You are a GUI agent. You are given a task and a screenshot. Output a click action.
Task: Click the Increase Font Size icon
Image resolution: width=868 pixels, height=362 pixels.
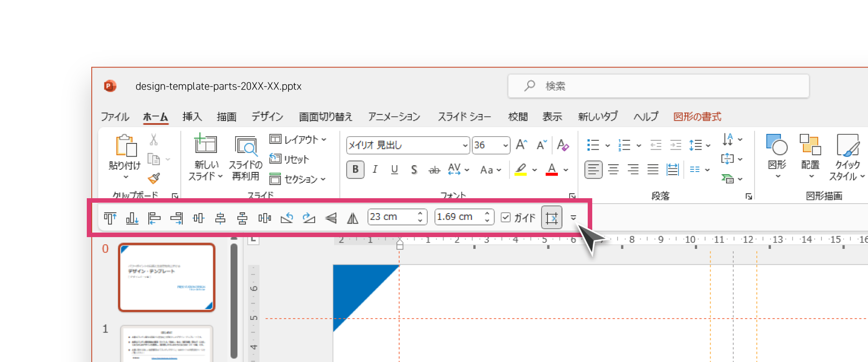click(521, 145)
